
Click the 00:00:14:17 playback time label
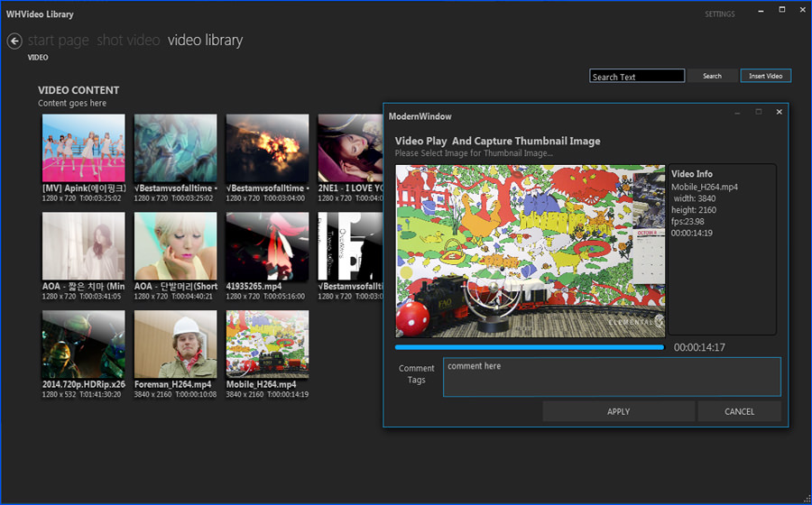(x=699, y=348)
